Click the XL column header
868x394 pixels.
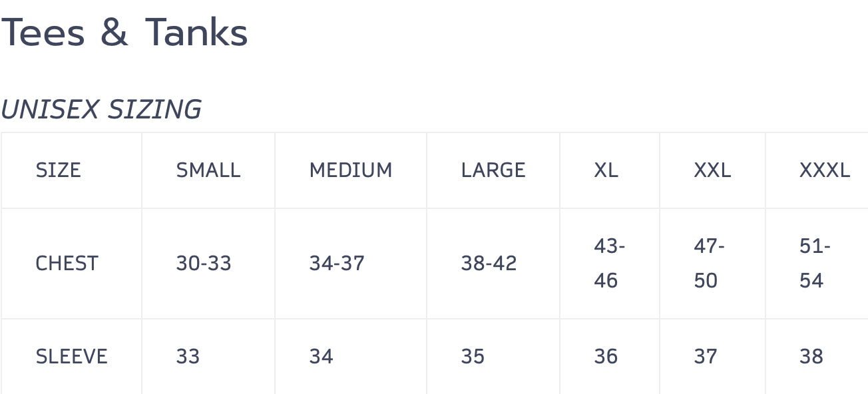[606, 170]
